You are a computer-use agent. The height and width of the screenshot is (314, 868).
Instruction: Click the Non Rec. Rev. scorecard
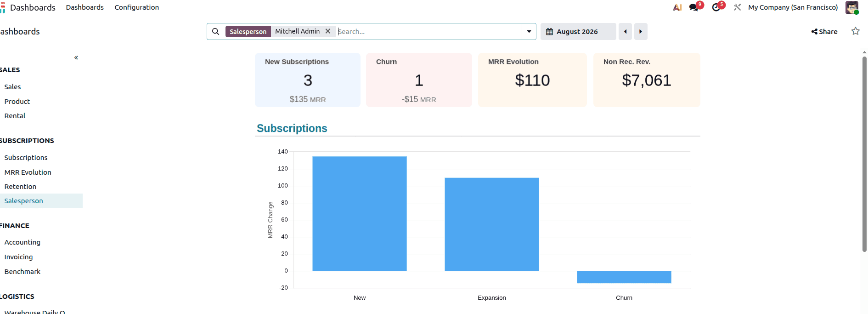pyautogui.click(x=647, y=80)
